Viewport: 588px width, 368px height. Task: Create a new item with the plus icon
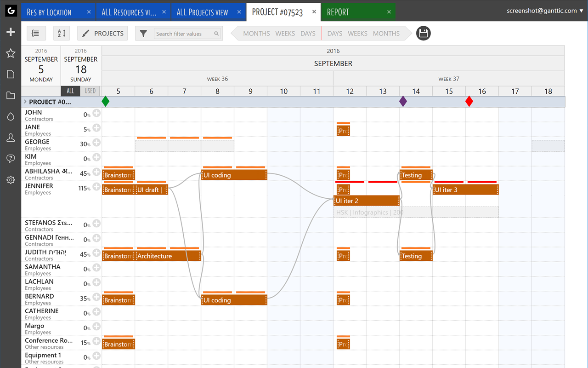point(11,32)
